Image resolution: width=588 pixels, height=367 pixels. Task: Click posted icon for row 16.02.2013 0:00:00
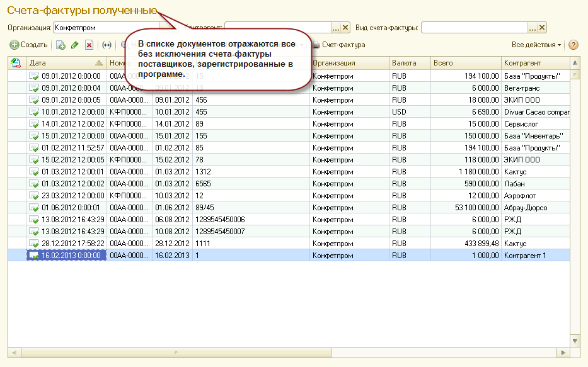[34, 256]
